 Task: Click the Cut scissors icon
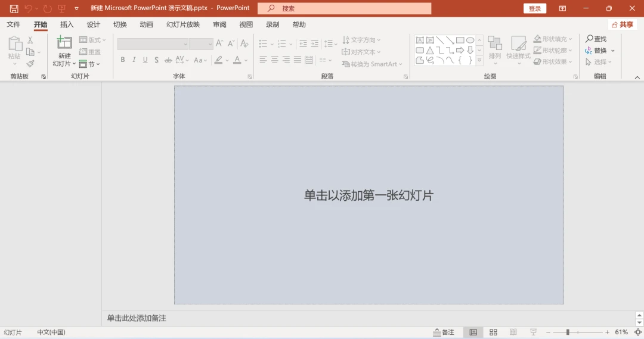click(x=30, y=41)
